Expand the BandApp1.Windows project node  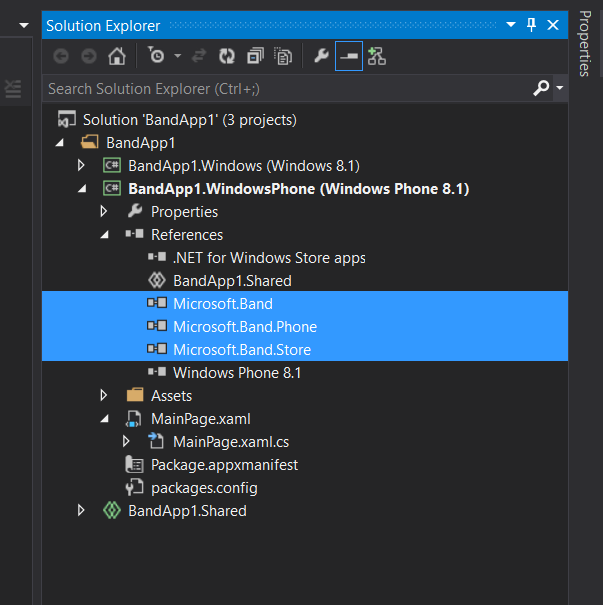pos(81,166)
